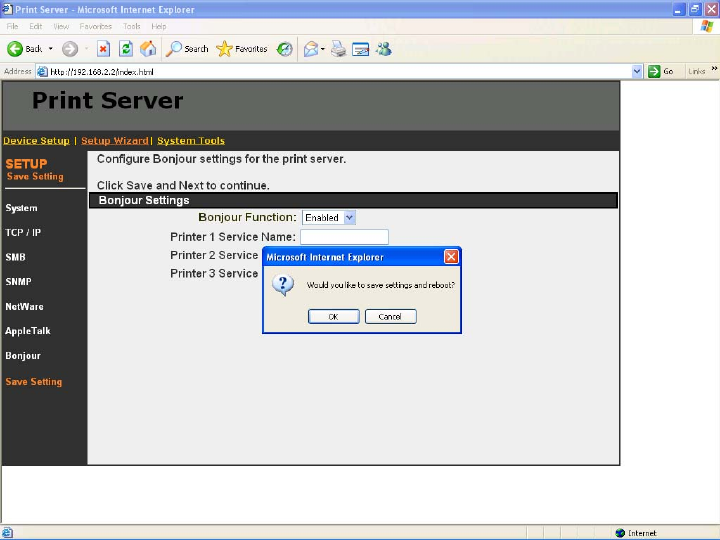The width and height of the screenshot is (720, 540).
Task: Open the Help menu
Action: (x=158, y=26)
